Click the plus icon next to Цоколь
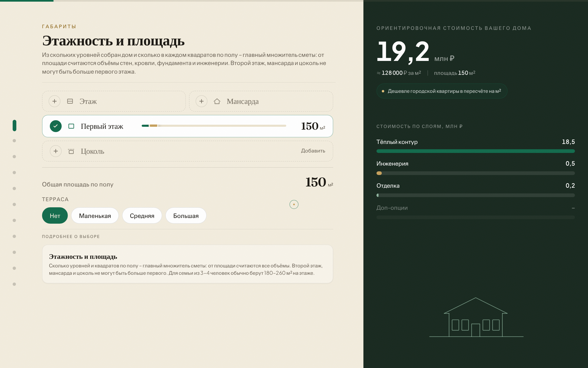This screenshot has height=368, width=588. click(x=56, y=151)
